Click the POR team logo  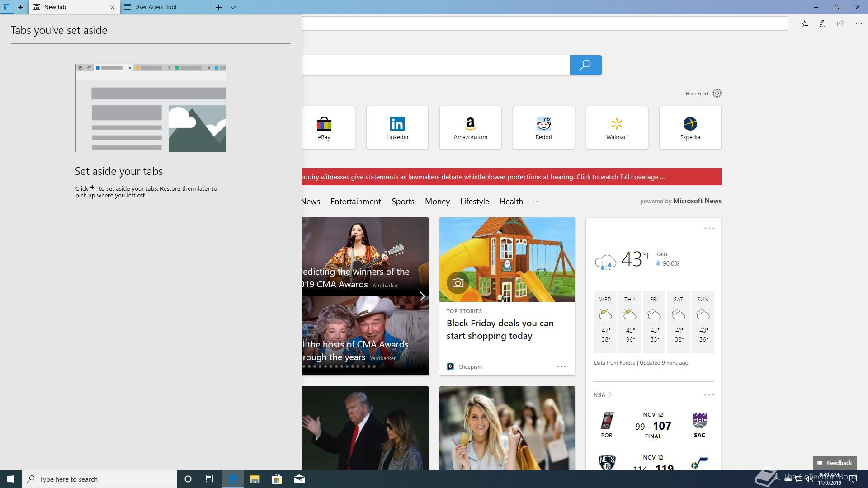tap(607, 421)
